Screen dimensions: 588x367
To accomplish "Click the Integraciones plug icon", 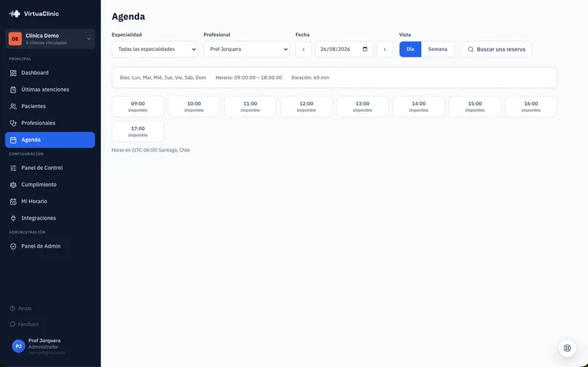I will [x=13, y=218].
